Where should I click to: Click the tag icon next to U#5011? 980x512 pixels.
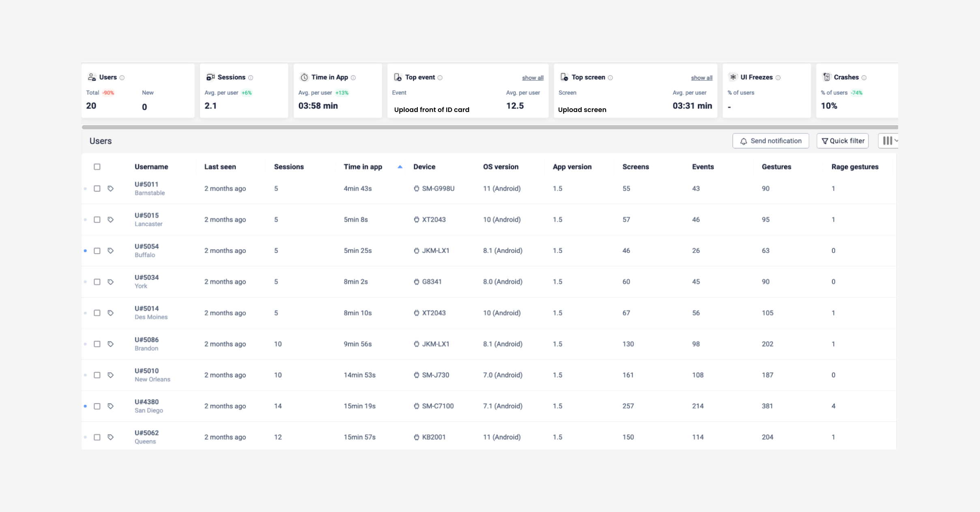(x=111, y=188)
